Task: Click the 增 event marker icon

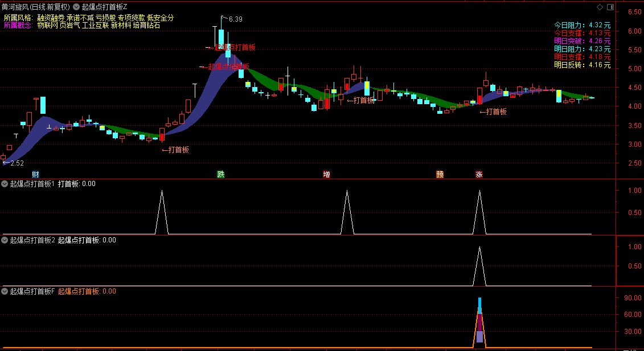Action: [326, 174]
